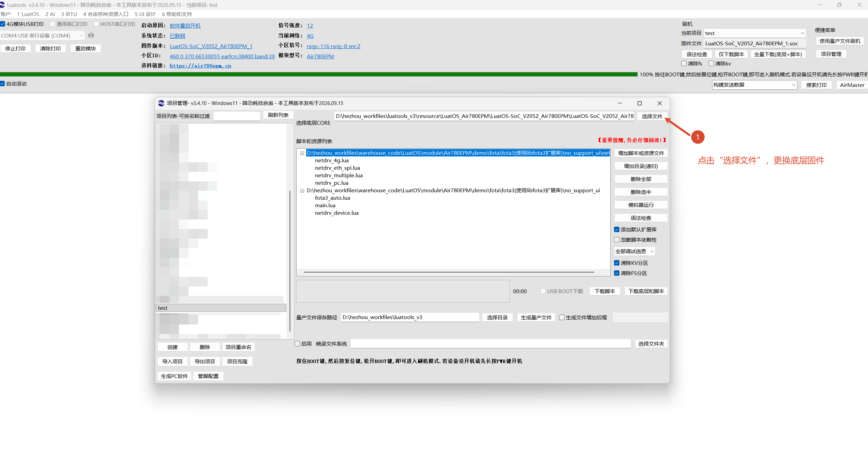Click the 停止打印 button

coord(15,48)
